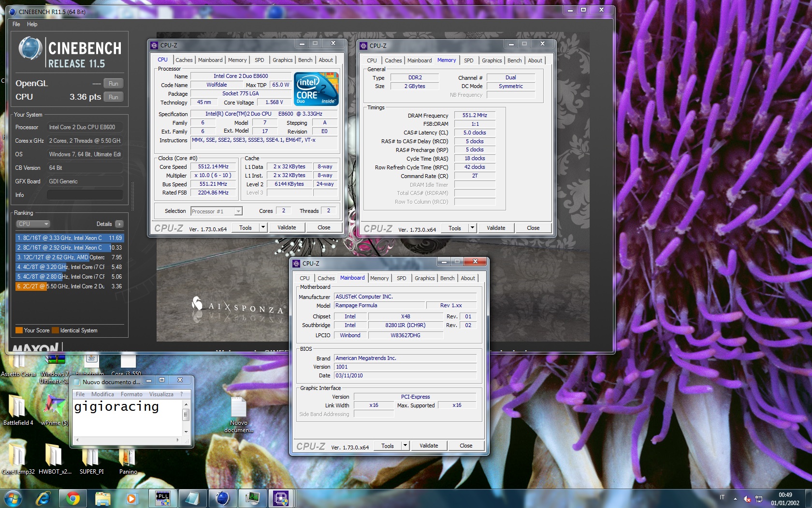Open Bench tab in first CPU-Z window
Image resolution: width=812 pixels, height=508 pixels.
point(305,60)
